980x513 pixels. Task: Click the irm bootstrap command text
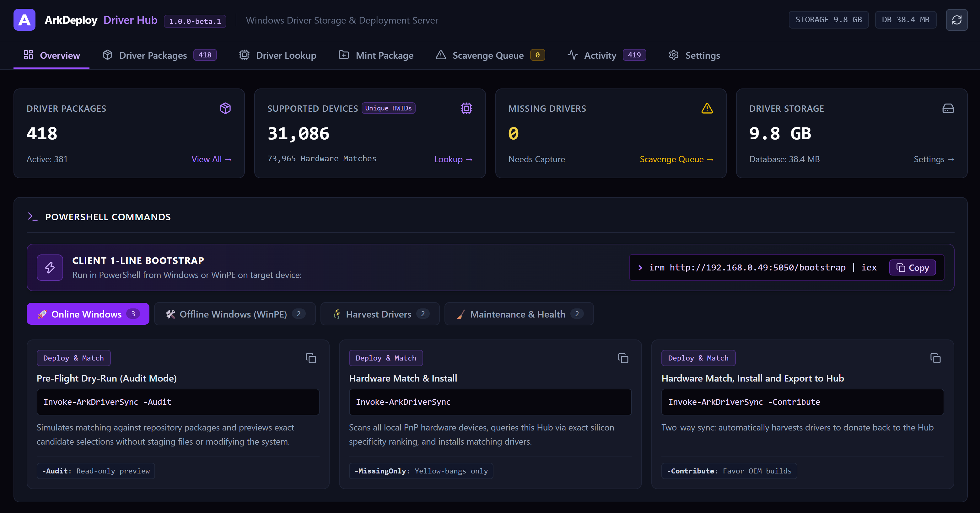[x=762, y=267]
